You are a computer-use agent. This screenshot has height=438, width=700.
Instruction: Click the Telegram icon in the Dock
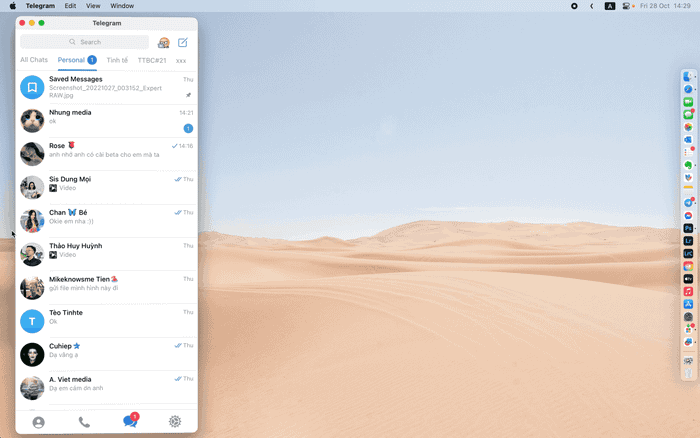[x=688, y=203]
